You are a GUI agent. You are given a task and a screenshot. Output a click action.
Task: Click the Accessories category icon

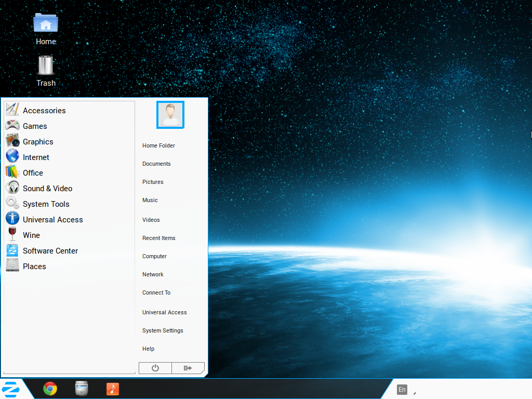click(12, 109)
